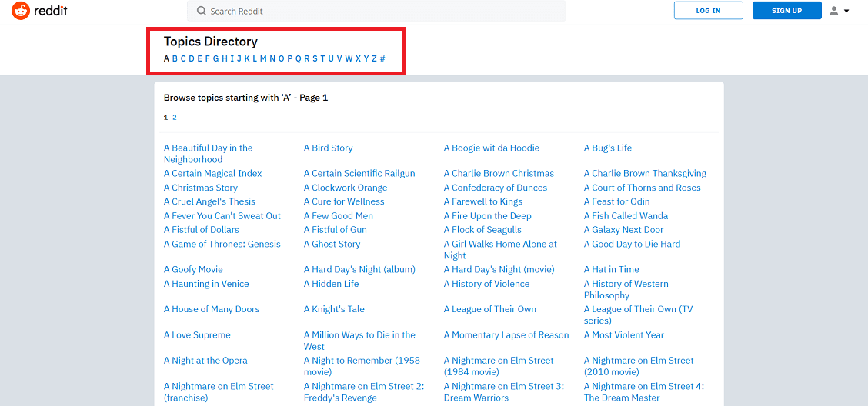
Task: Open A Charlie Brown Thanksgiving topic
Action: [x=645, y=174]
